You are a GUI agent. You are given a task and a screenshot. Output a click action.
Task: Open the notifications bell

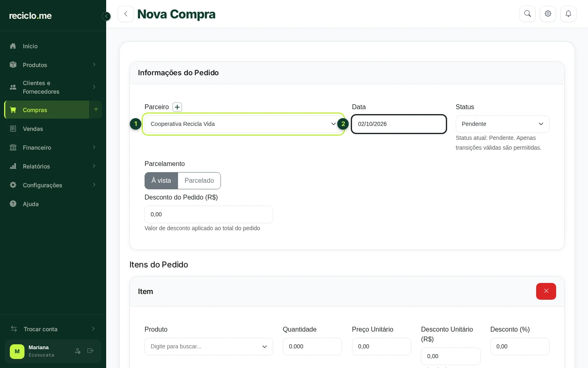[x=568, y=14]
